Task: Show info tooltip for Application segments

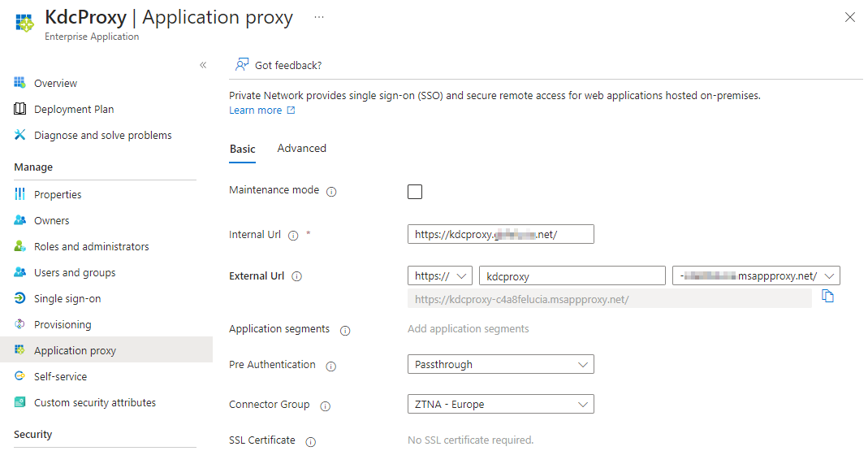Action: point(345,331)
